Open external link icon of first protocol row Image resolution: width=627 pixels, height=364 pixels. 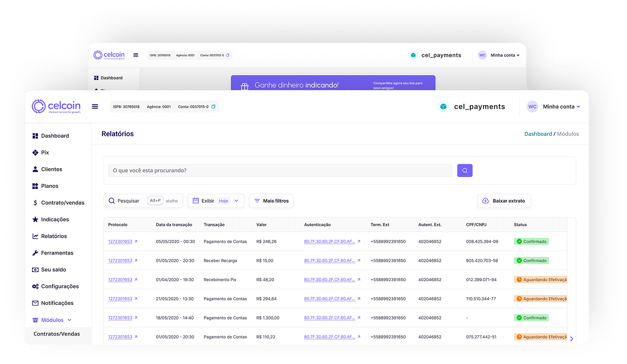pyautogui.click(x=136, y=241)
